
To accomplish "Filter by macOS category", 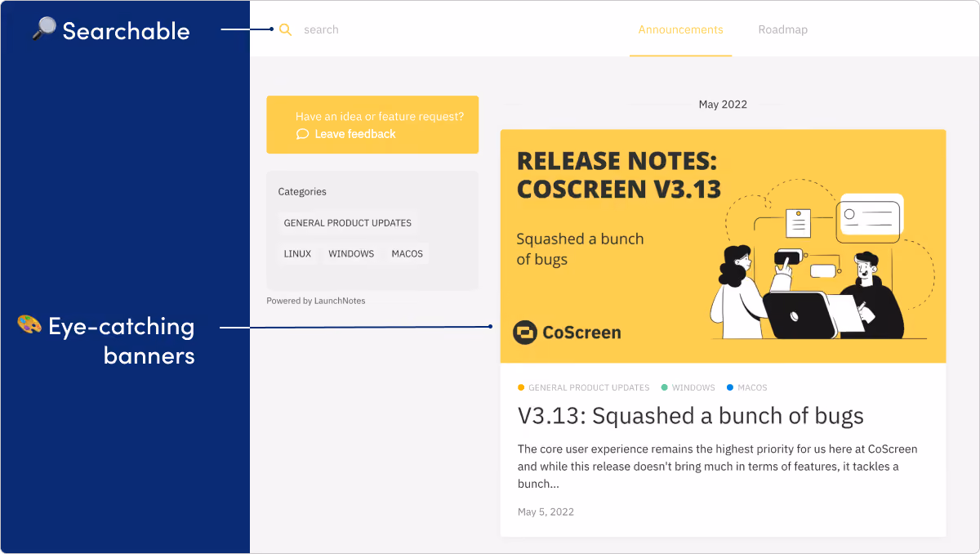I will (408, 253).
